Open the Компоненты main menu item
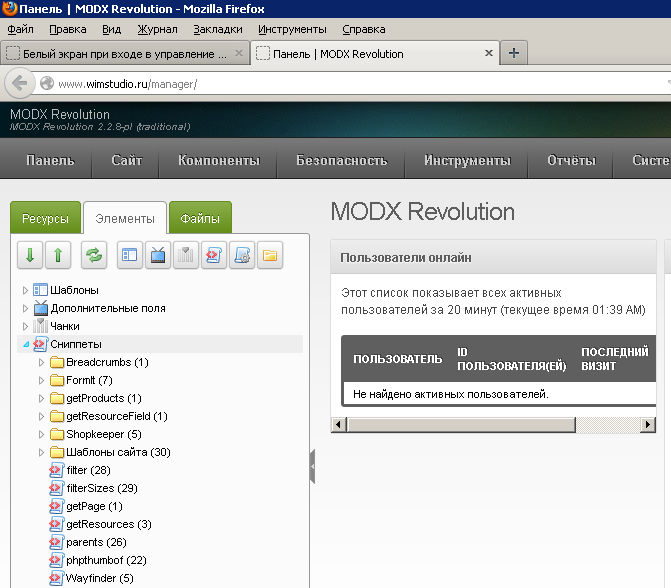 coord(219,160)
